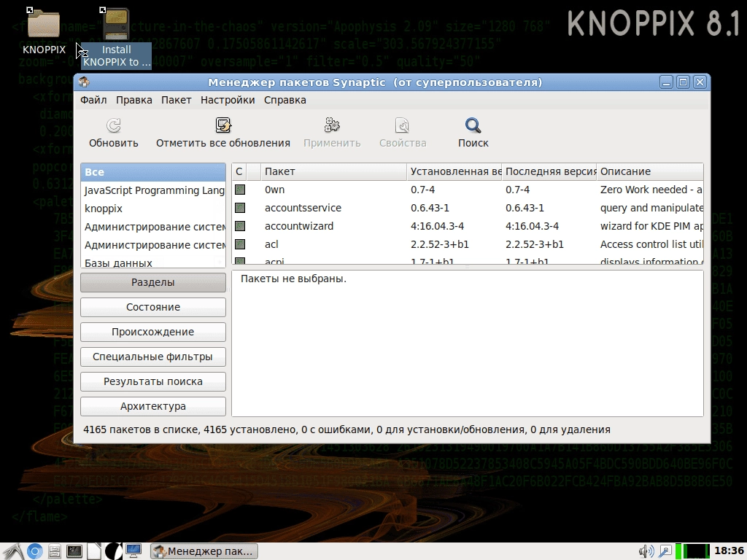
Task: Select the acl package name
Action: pyautogui.click(x=271, y=244)
